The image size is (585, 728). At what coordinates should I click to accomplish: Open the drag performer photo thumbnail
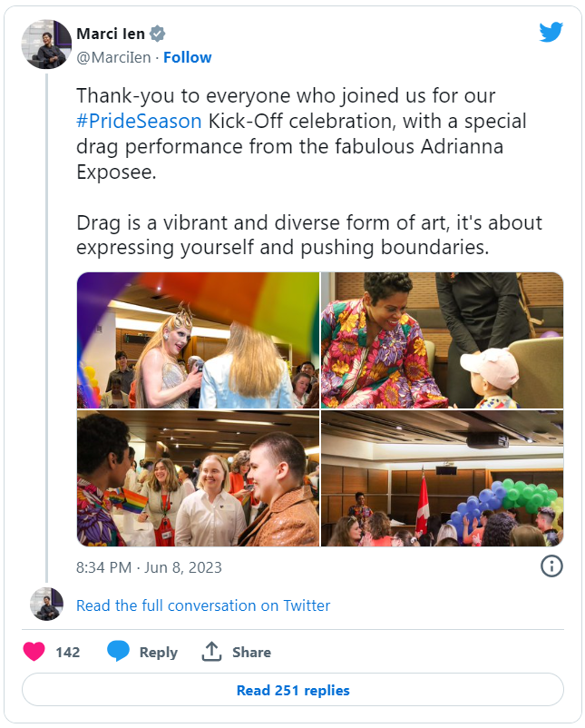[x=198, y=340]
